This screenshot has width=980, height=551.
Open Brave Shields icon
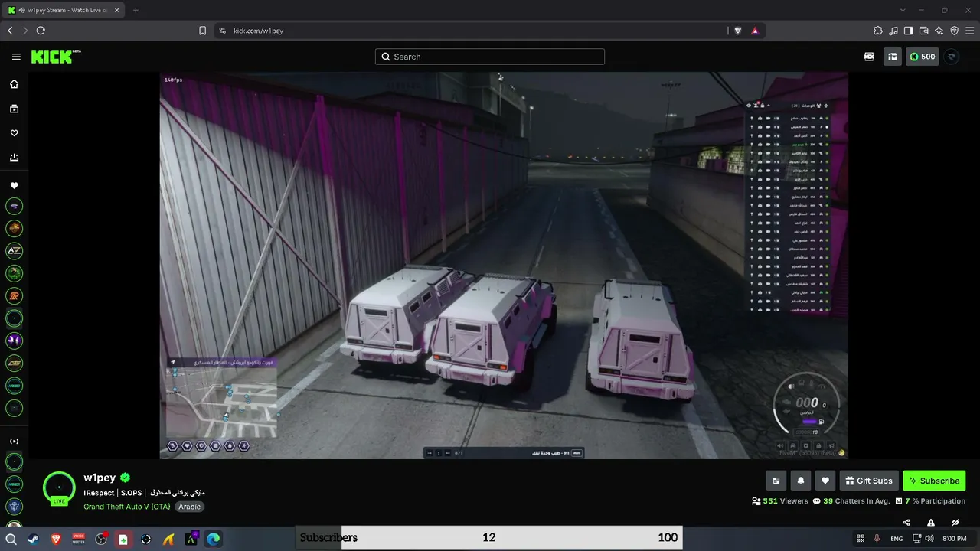pyautogui.click(x=738, y=31)
